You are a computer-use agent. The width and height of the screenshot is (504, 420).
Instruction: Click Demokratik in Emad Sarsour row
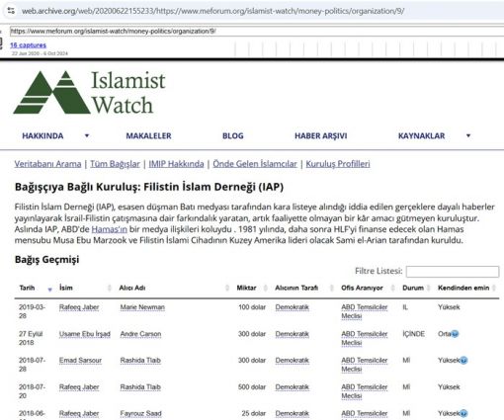click(x=293, y=361)
